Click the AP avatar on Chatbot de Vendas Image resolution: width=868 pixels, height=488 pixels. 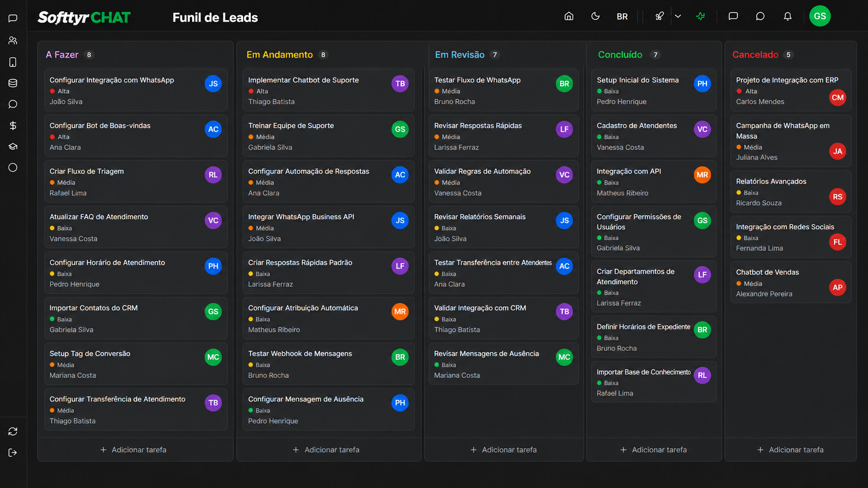[x=837, y=287]
